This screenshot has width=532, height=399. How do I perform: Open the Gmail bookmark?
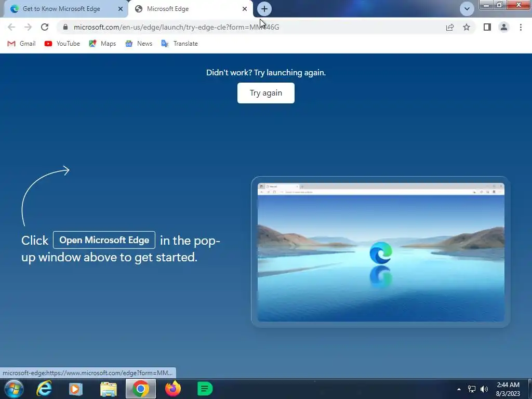(21, 44)
